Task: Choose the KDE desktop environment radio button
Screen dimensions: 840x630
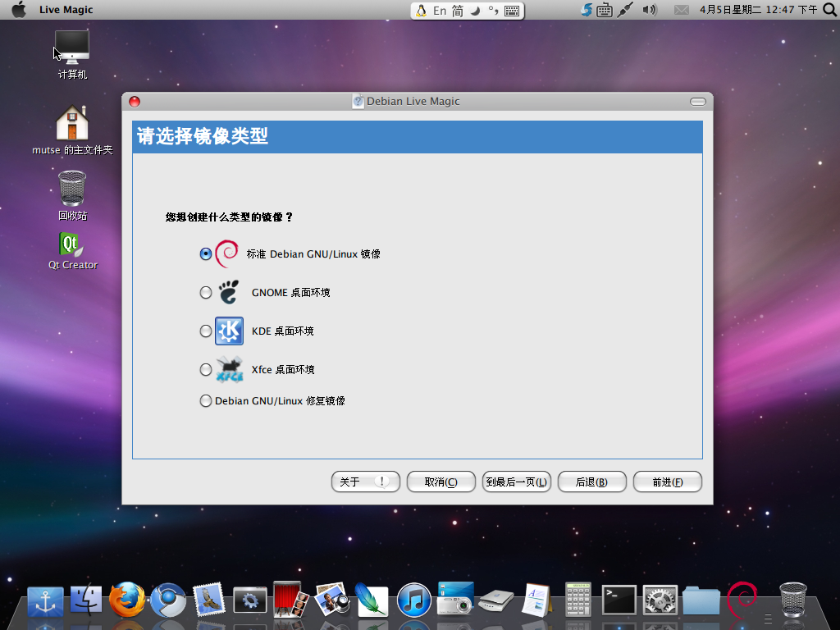Action: [x=206, y=331]
